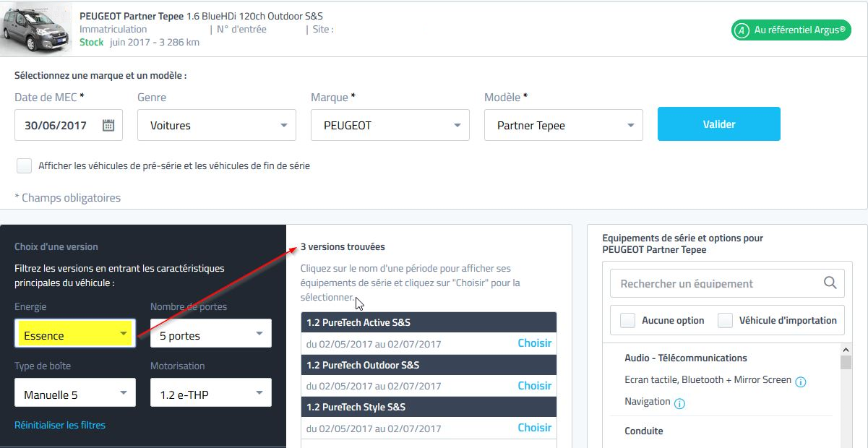
Task: Choose the 1.2 PureTech Outdoor S&S version
Action: click(x=535, y=385)
